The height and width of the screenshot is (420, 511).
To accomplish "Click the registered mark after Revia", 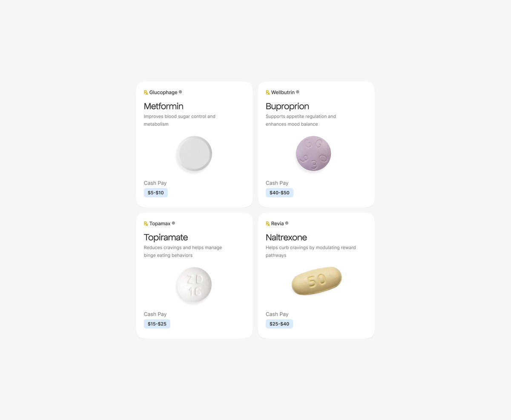I will pyautogui.click(x=287, y=223).
